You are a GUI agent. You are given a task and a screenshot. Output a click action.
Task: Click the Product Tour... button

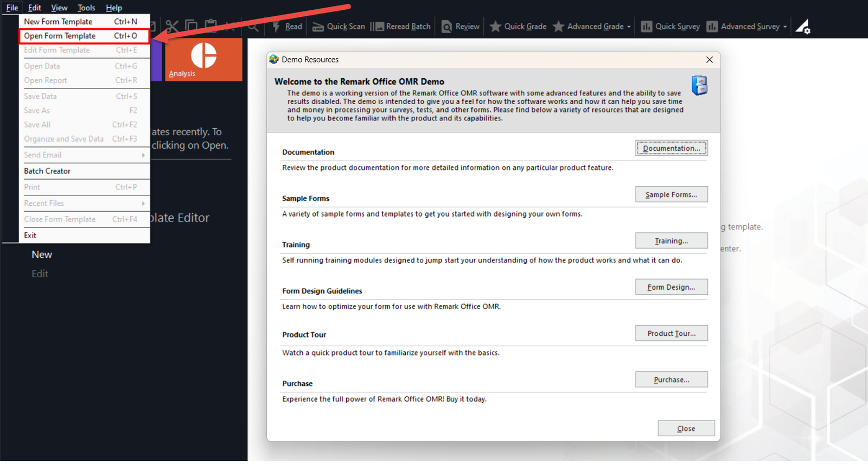tap(671, 333)
